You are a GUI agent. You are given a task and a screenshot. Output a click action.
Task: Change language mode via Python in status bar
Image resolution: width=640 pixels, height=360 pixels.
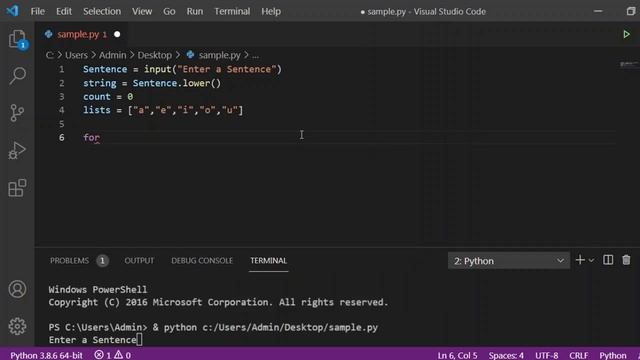click(x=612, y=355)
